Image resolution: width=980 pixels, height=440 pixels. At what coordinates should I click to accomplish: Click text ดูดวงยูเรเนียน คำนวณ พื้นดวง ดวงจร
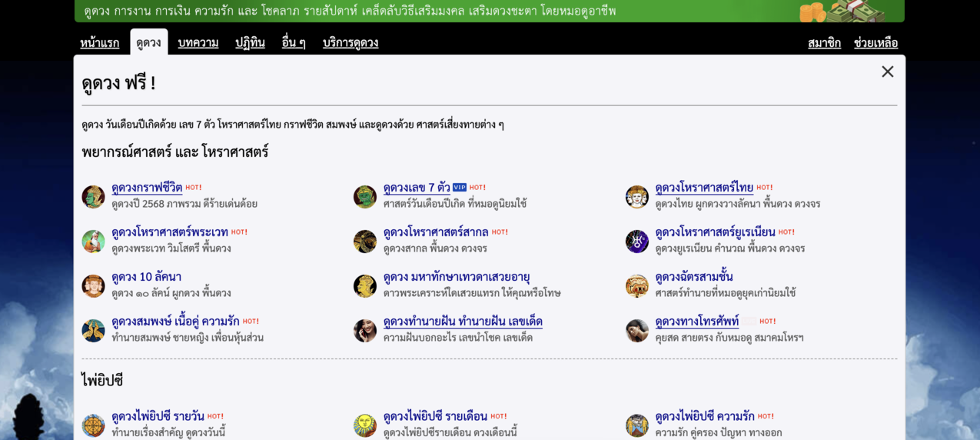tap(730, 248)
